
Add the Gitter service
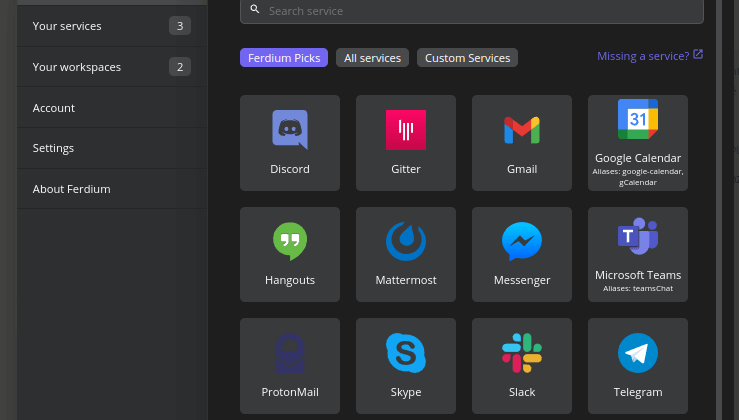(x=406, y=143)
